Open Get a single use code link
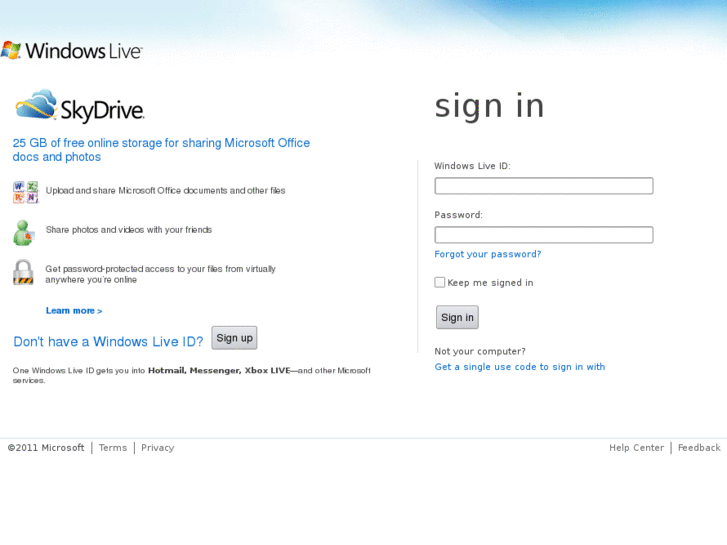 point(520,367)
